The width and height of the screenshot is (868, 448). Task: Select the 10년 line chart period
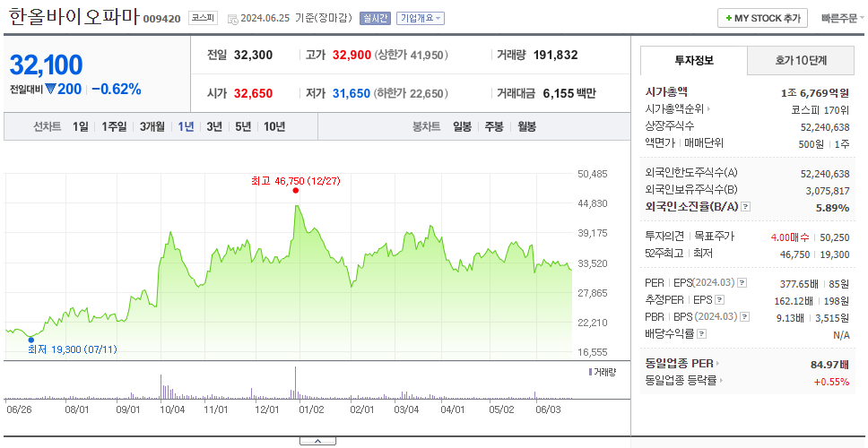click(x=274, y=126)
